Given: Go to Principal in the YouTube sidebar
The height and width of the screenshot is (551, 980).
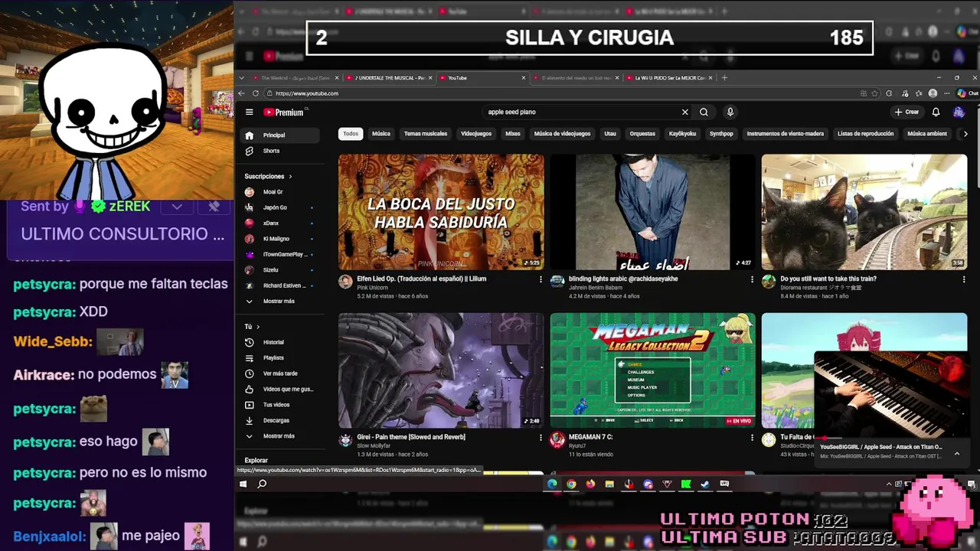Looking at the screenshot, I should coord(280,135).
